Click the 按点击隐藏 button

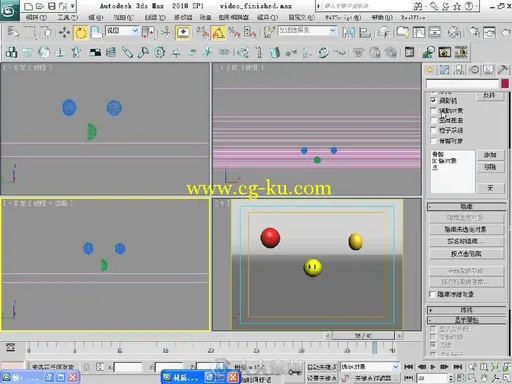466,254
